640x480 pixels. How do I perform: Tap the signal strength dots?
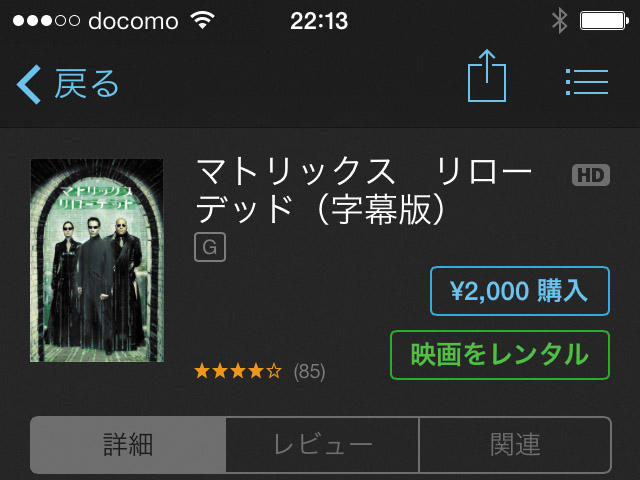(46, 20)
